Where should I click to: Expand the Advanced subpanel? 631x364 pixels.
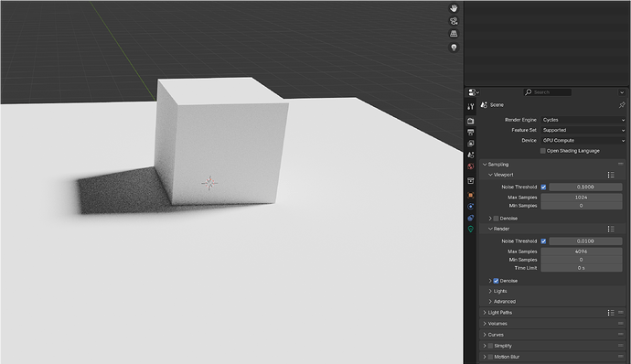pyautogui.click(x=490, y=301)
